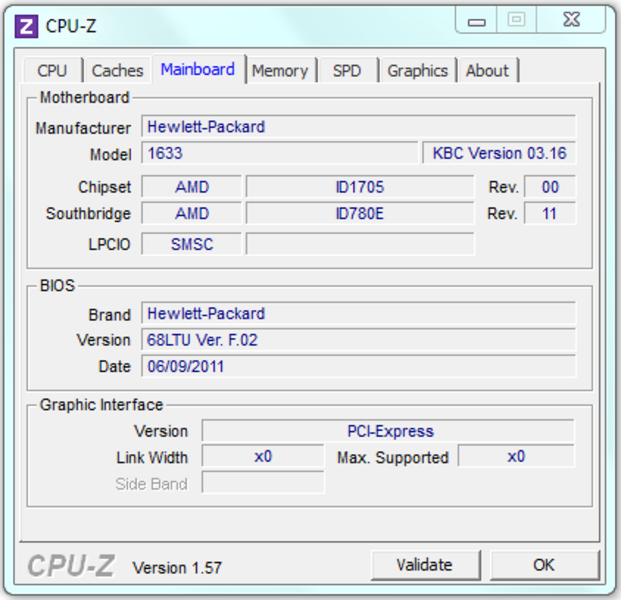Open the About tab
Viewport: 621px width, 600px height.
pyautogui.click(x=488, y=71)
